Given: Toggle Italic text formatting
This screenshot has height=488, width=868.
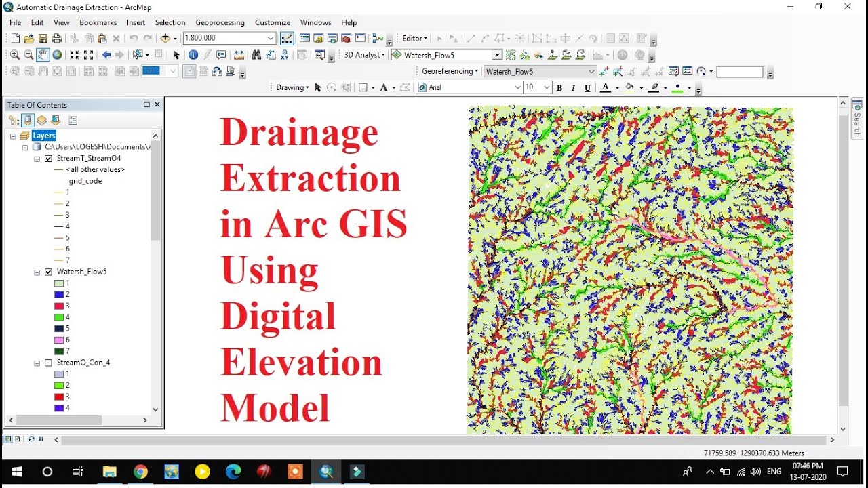Looking at the screenshot, I should tap(573, 87).
